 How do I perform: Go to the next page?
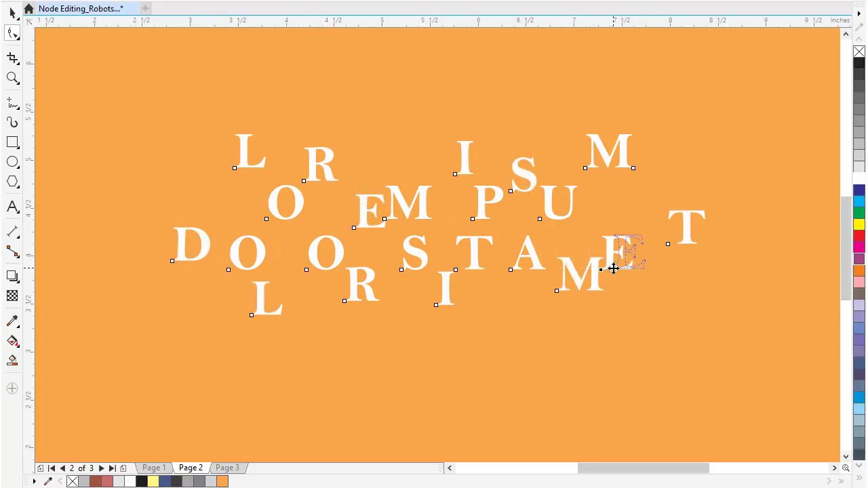[102, 468]
